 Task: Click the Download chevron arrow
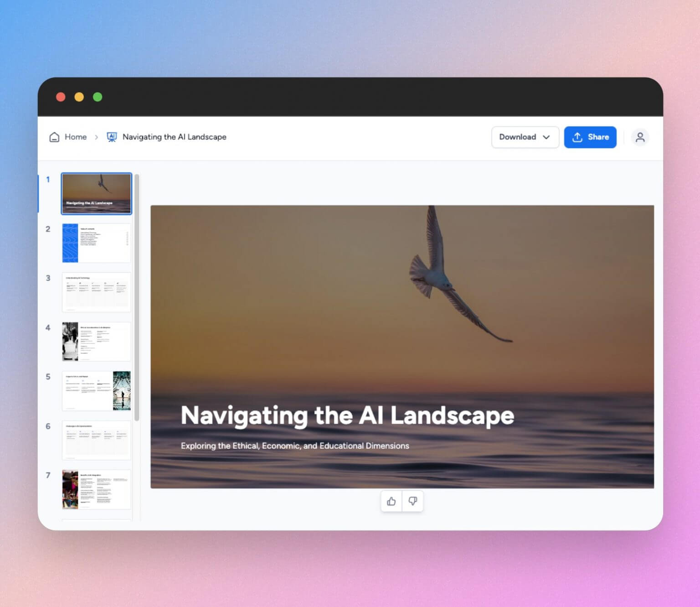(546, 137)
